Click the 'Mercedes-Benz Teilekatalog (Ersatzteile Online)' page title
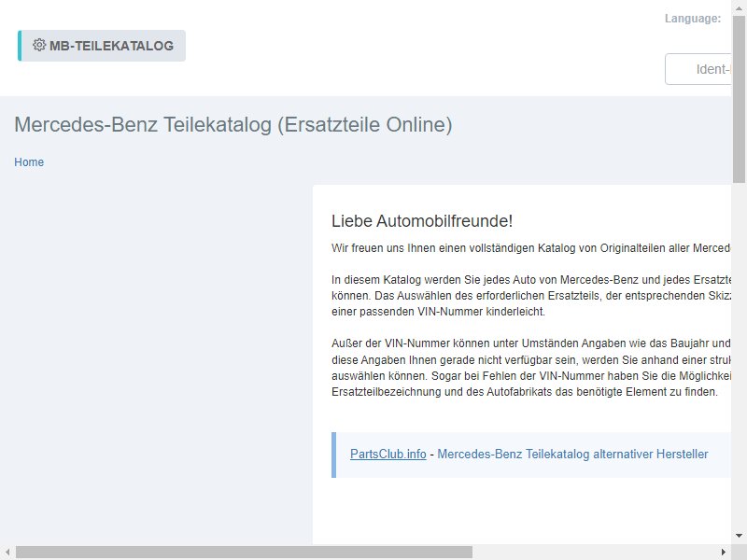747x560 pixels. 233,125
